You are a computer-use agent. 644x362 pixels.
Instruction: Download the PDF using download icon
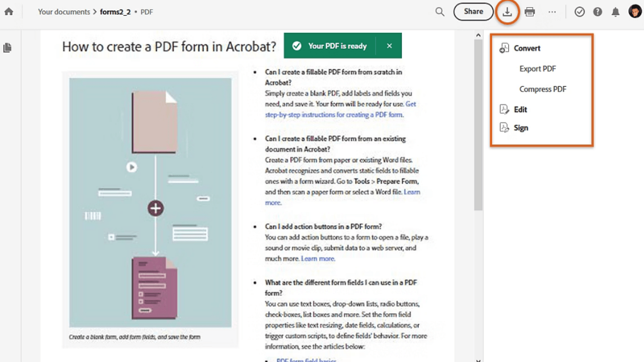pyautogui.click(x=507, y=12)
